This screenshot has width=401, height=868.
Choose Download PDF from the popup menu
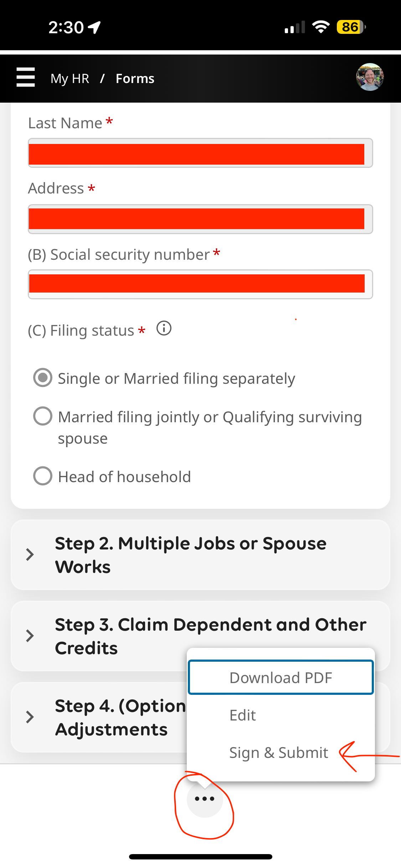[x=281, y=677]
